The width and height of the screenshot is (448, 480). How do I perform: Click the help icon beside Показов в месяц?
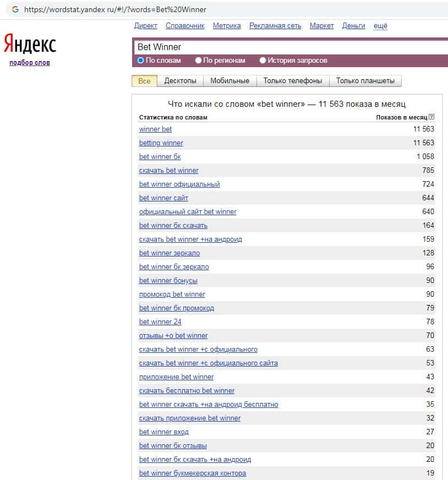431,117
